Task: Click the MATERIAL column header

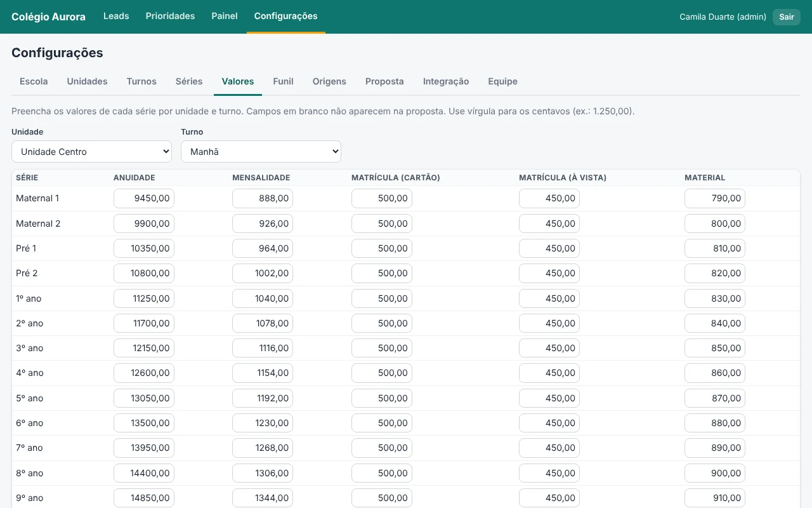Action: (705, 178)
